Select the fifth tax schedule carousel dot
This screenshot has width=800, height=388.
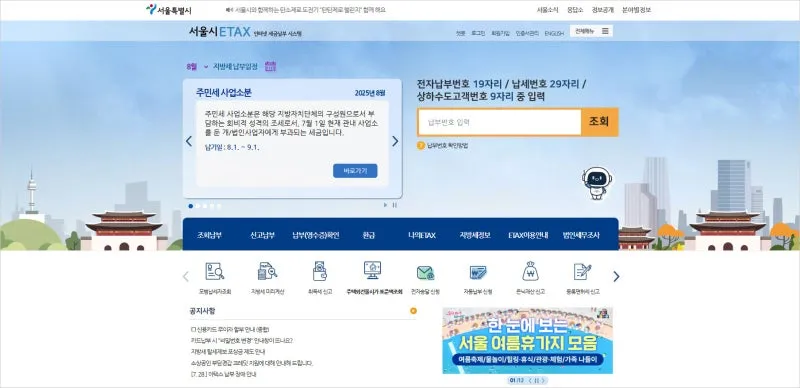click(x=219, y=206)
